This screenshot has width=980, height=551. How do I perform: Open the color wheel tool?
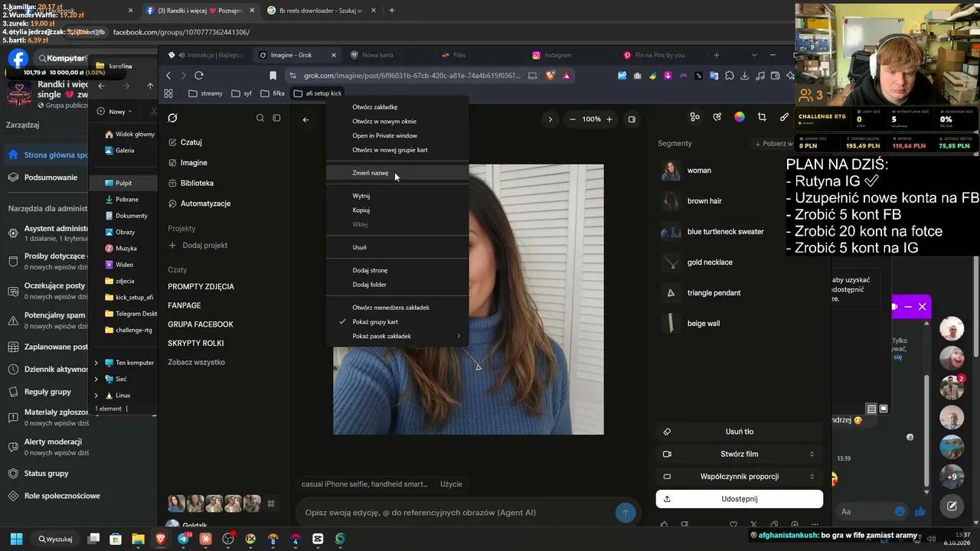[x=740, y=117]
